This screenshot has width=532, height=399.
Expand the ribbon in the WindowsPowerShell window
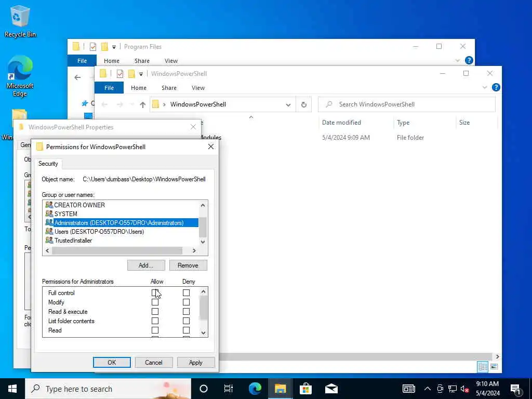coord(485,87)
